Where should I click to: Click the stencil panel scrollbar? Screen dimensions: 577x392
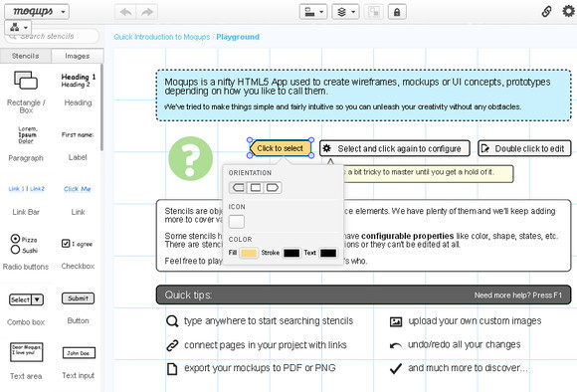(101, 107)
